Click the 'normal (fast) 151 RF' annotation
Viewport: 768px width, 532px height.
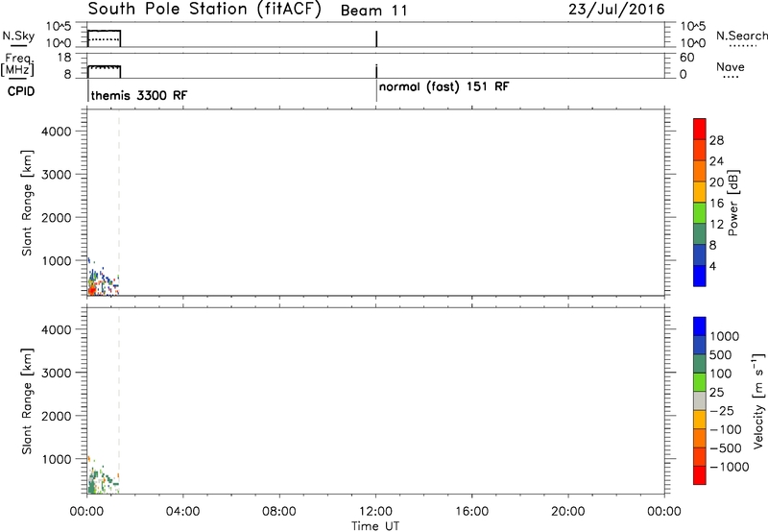click(x=444, y=87)
